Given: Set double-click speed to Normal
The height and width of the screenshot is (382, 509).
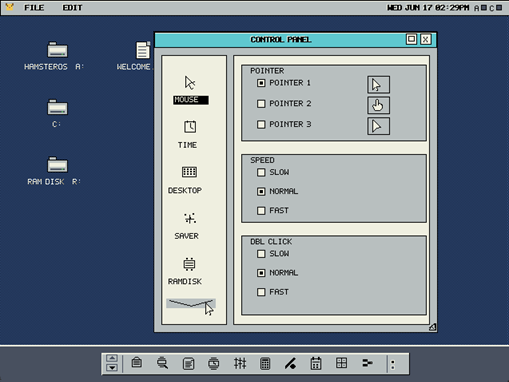Looking at the screenshot, I should [x=261, y=273].
